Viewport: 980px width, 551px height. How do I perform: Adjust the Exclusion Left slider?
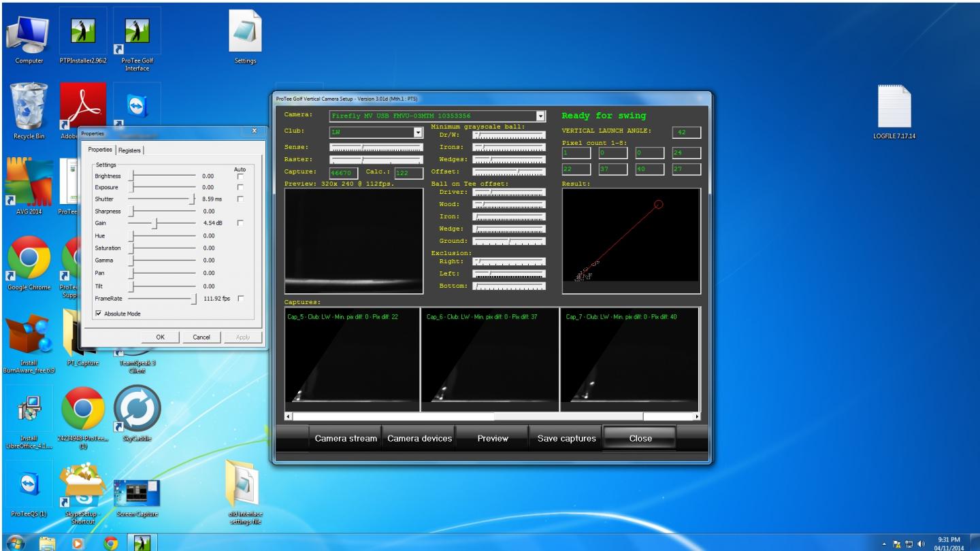[509, 273]
